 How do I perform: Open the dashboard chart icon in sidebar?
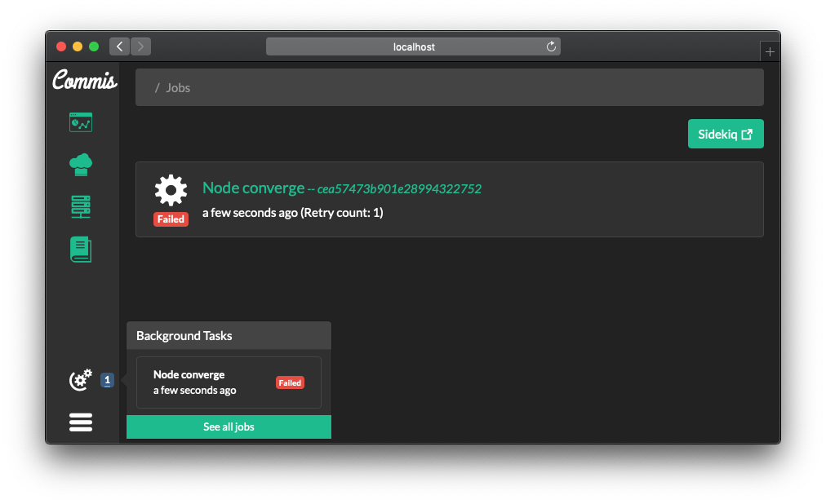click(x=81, y=122)
